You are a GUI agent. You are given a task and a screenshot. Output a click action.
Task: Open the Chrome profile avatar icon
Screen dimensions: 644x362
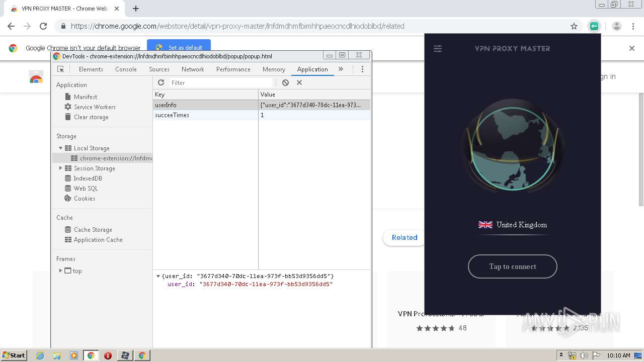pos(617,26)
